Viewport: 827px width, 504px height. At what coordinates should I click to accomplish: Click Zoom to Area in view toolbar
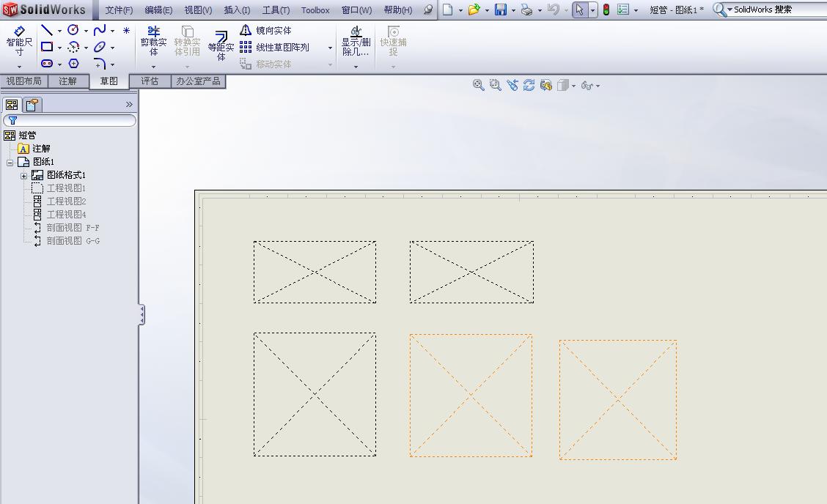click(x=495, y=85)
